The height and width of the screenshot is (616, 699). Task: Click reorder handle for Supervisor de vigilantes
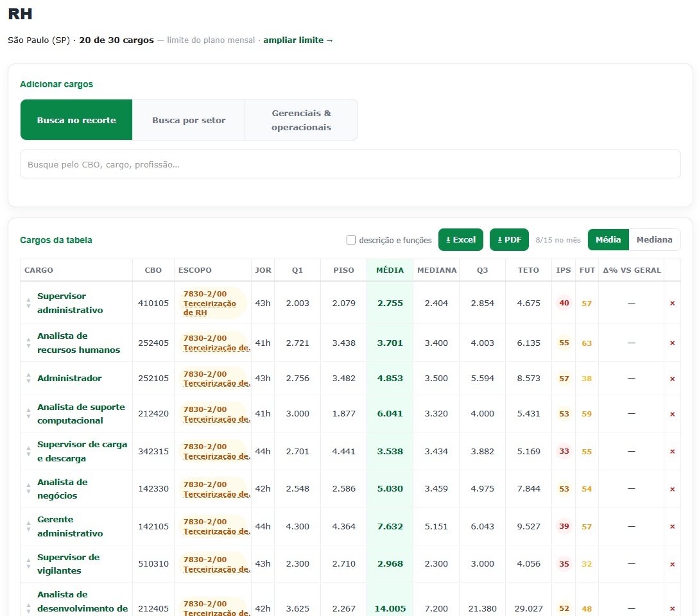[28, 564]
